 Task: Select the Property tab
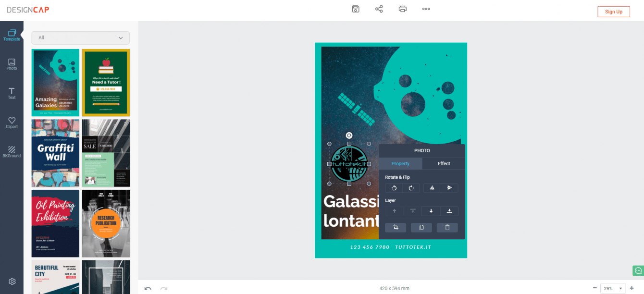(x=400, y=164)
